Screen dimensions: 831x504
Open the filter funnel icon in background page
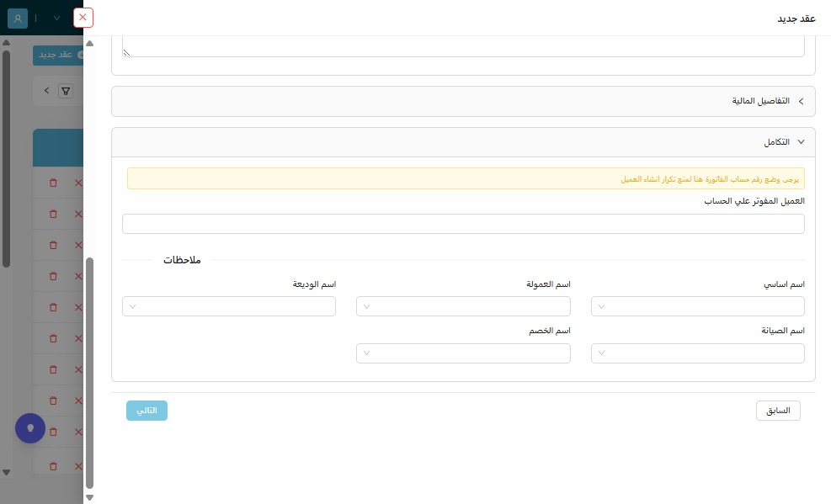click(66, 91)
